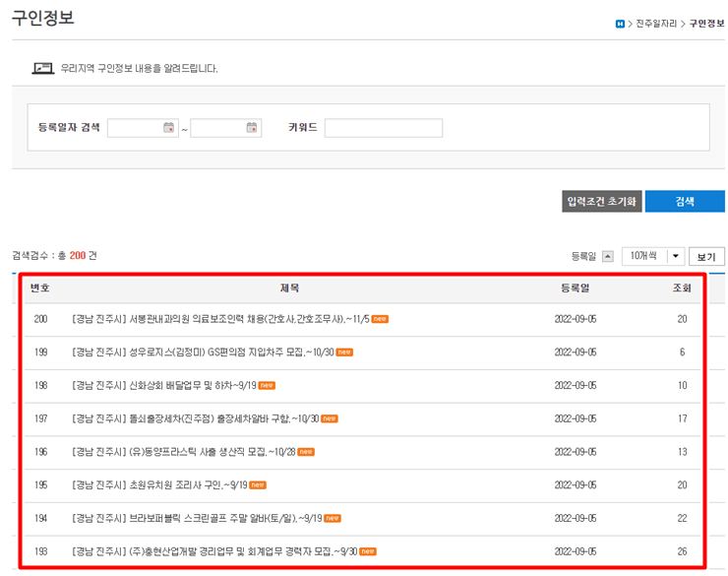Click the 진주일자리 breadcrumb link
The width and height of the screenshot is (728, 576).
tap(656, 24)
